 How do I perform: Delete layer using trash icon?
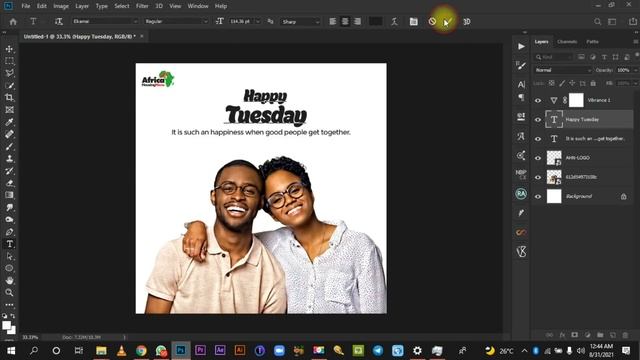pos(625,335)
